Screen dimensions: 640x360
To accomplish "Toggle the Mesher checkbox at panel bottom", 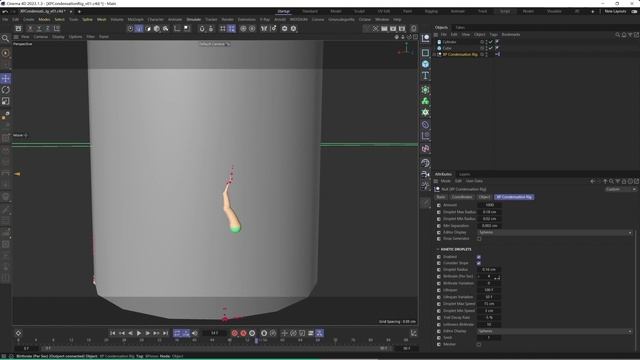I will pyautogui.click(x=479, y=344).
